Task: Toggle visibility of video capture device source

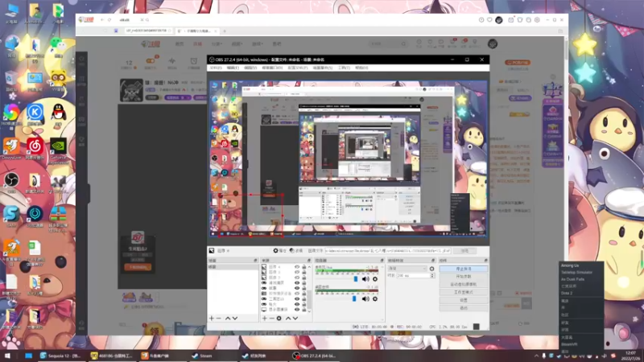Action: pos(297,294)
